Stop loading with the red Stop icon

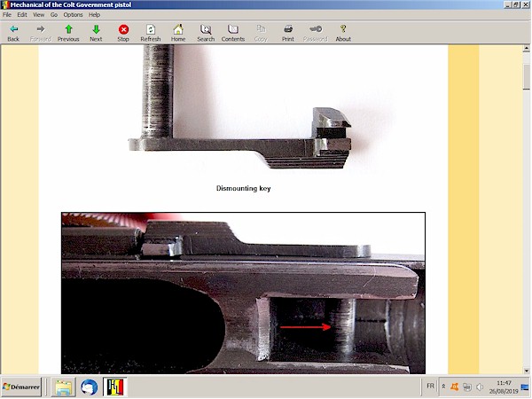tap(123, 33)
